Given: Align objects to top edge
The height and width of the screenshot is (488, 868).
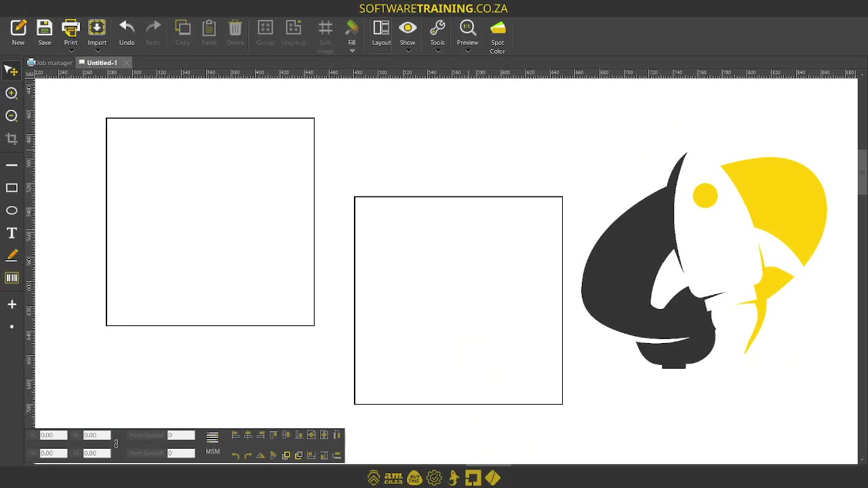Looking at the screenshot, I should point(273,435).
